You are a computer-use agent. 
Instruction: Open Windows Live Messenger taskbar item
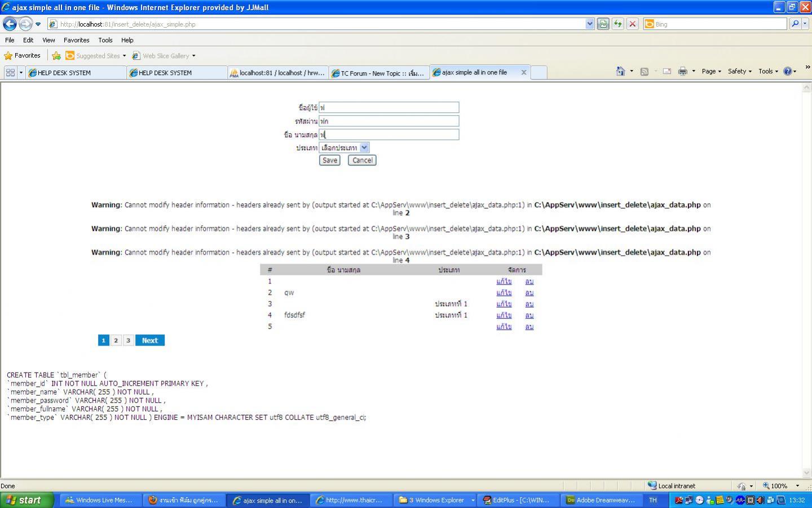[x=100, y=500]
